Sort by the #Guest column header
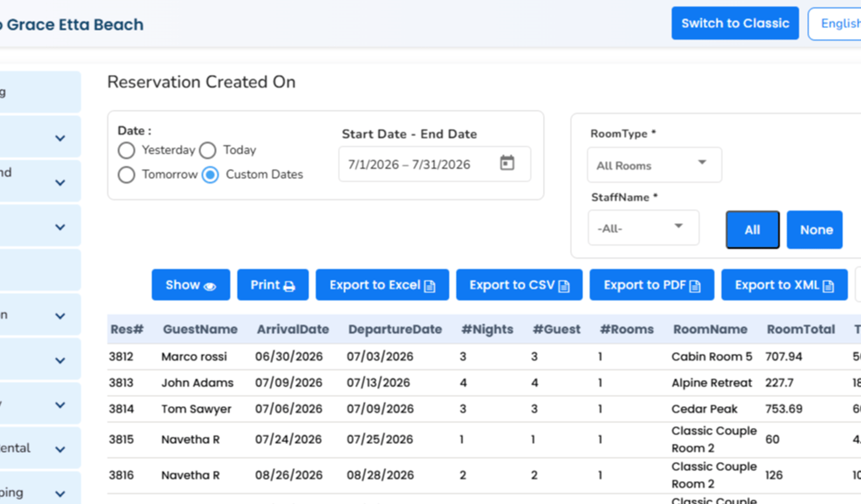The height and width of the screenshot is (504, 861). [556, 330]
